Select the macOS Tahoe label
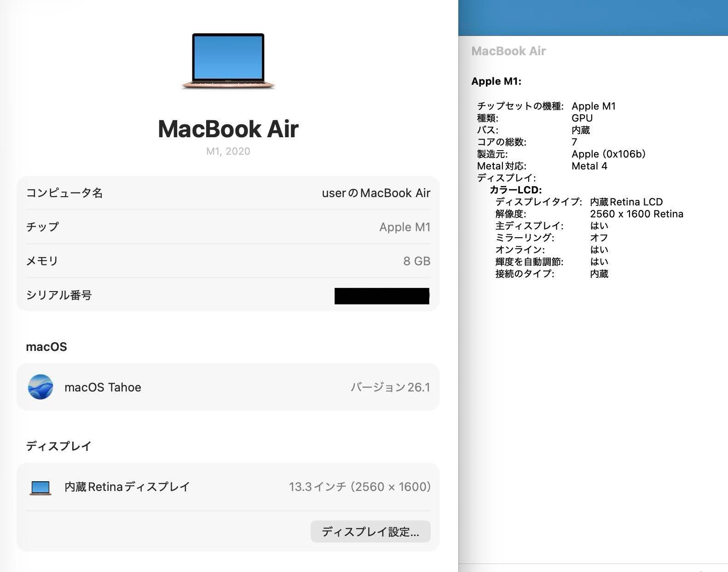728x572 pixels. coord(103,387)
